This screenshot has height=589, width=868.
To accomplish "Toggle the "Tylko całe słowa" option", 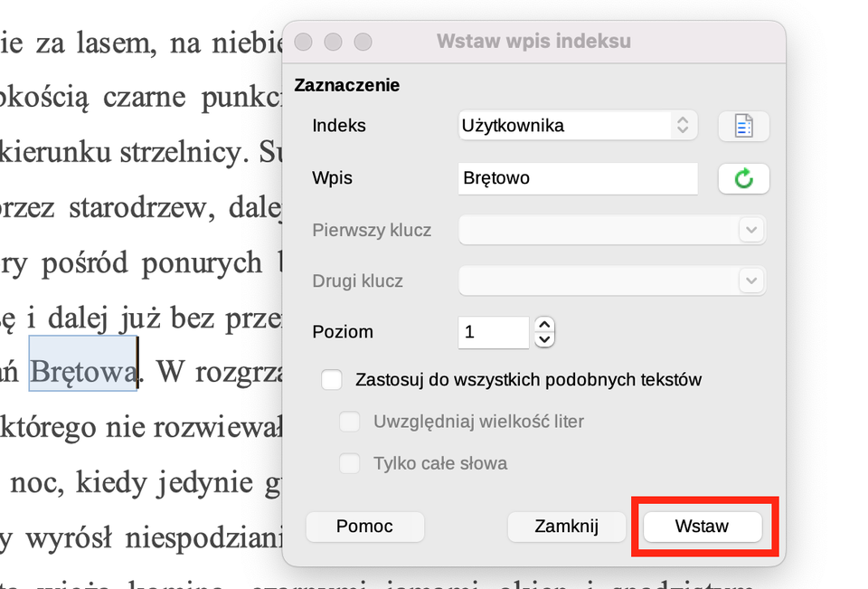I will [349, 463].
